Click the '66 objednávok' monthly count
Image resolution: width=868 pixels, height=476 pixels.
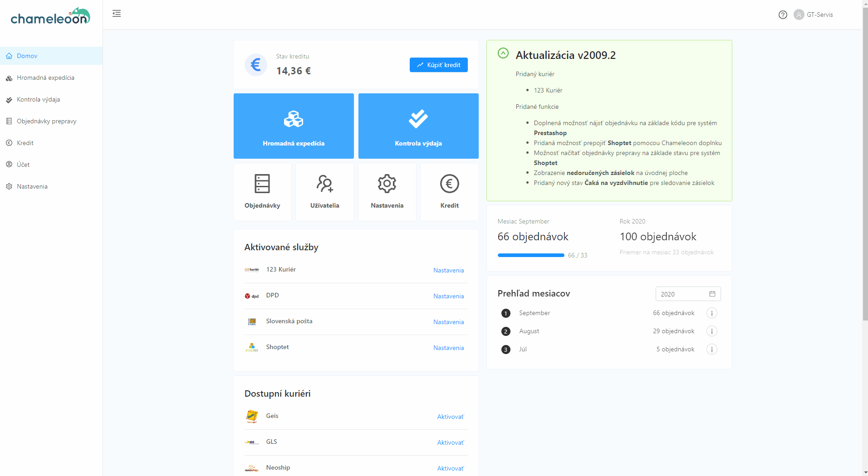coord(533,237)
